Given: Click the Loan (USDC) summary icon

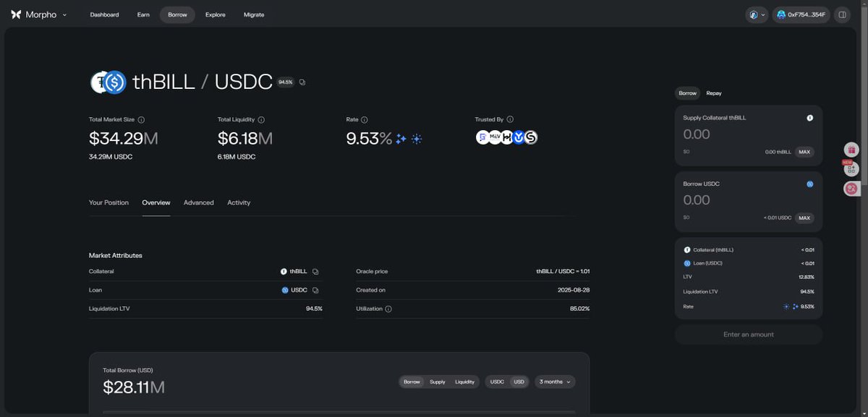Looking at the screenshot, I should click(687, 263).
